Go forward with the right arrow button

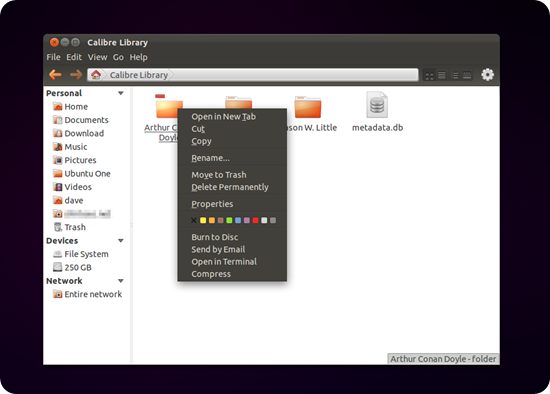[x=76, y=75]
